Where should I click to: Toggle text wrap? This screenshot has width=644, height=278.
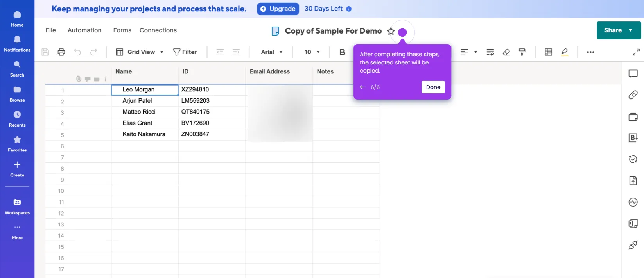(x=490, y=52)
